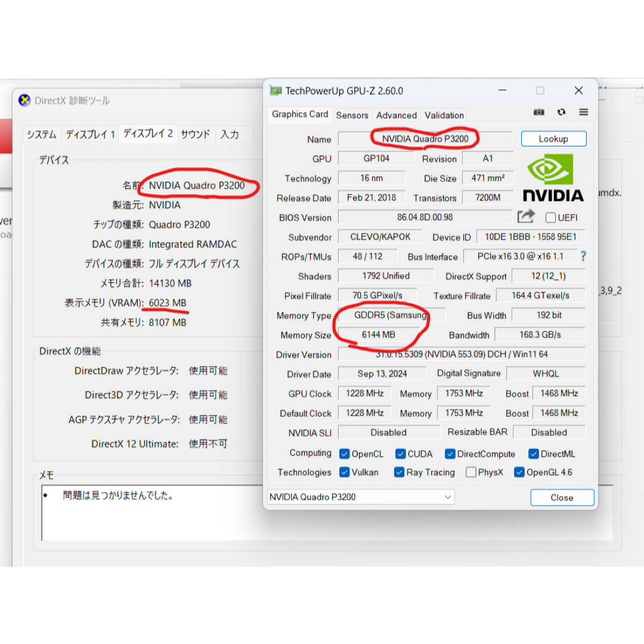Click the NVIDIA SLI Disabled value
The width and height of the screenshot is (644, 644).
pos(389,432)
